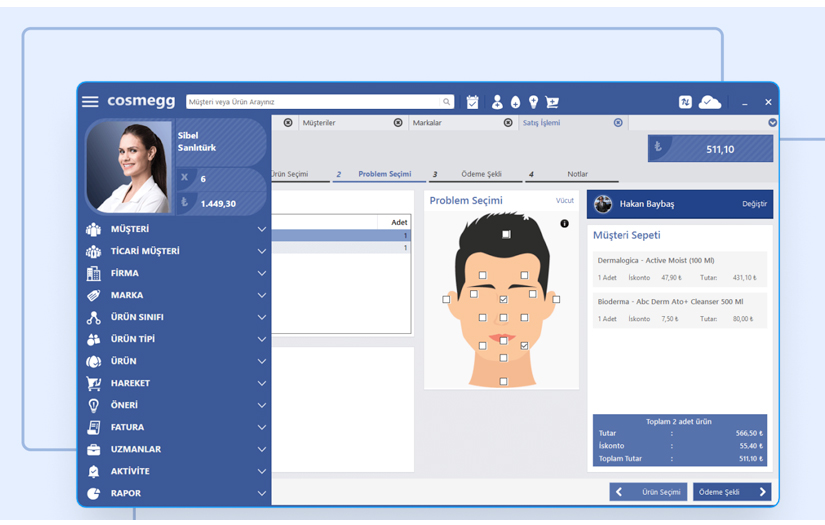Click Değiştir next to Hakan Baybaş

(754, 204)
